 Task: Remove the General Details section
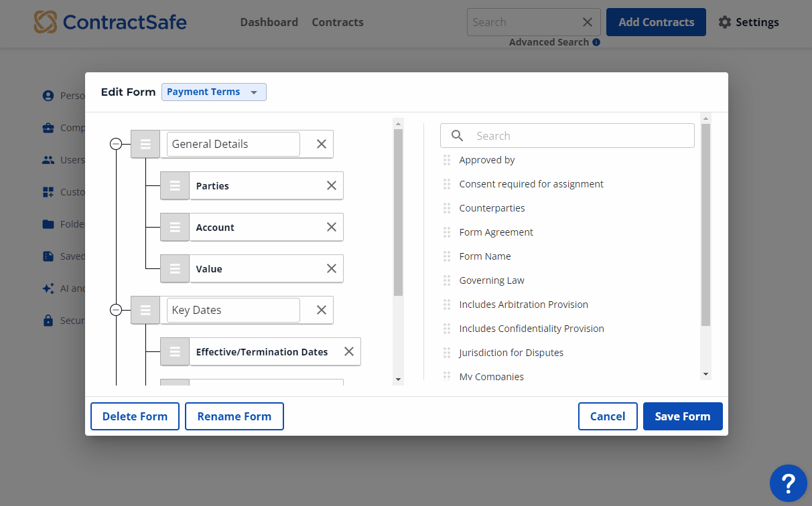(x=322, y=144)
